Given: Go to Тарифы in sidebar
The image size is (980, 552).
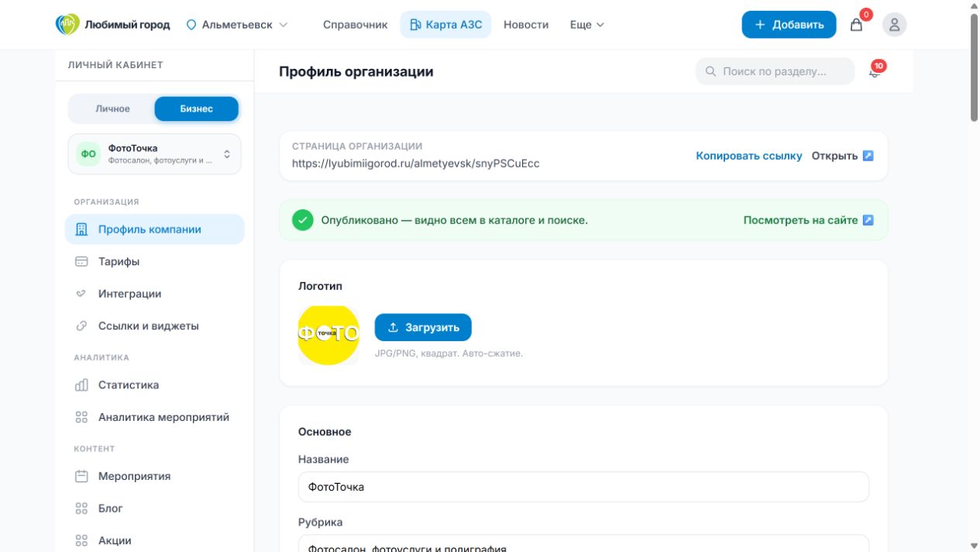Looking at the screenshot, I should (154, 261).
